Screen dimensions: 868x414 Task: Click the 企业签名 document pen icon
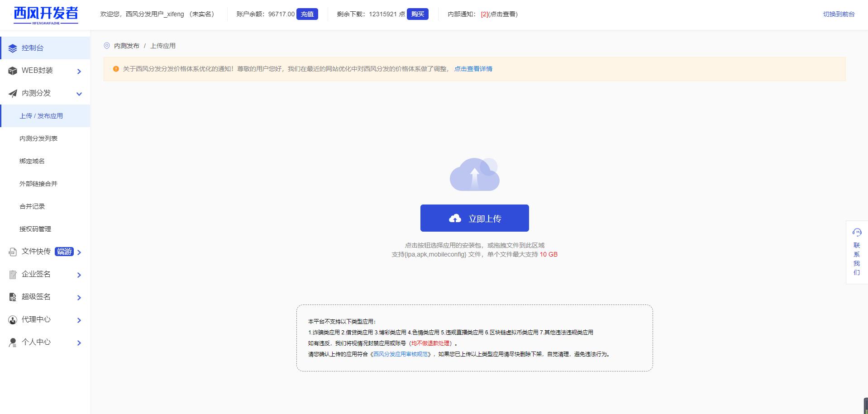(13, 275)
